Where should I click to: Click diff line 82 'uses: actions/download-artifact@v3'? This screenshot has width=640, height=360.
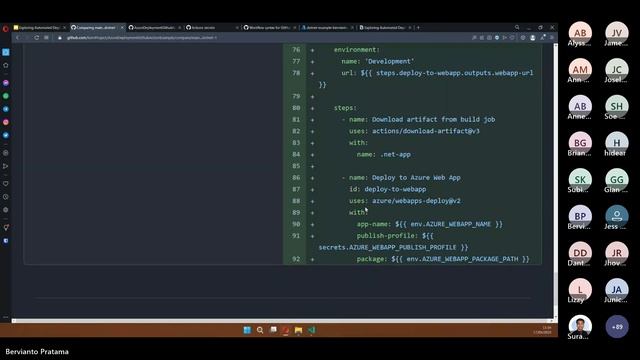tap(414, 131)
